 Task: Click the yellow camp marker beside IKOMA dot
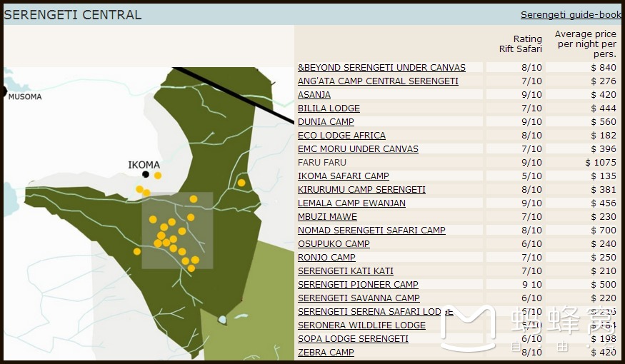tap(158, 176)
